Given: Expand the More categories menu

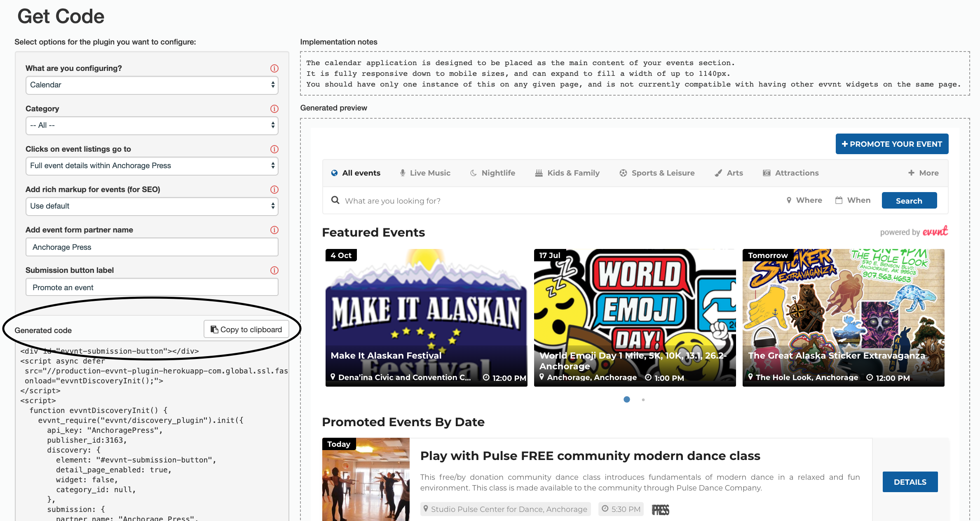Looking at the screenshot, I should (x=923, y=173).
